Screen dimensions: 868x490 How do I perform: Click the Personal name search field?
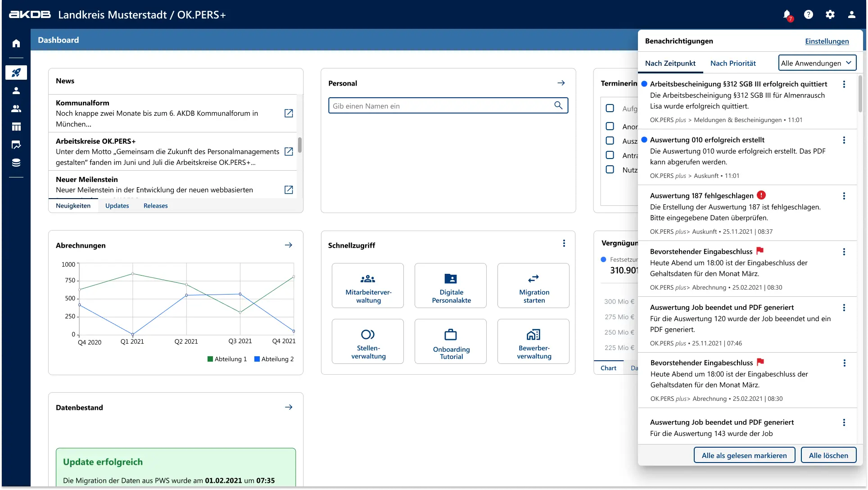441,106
